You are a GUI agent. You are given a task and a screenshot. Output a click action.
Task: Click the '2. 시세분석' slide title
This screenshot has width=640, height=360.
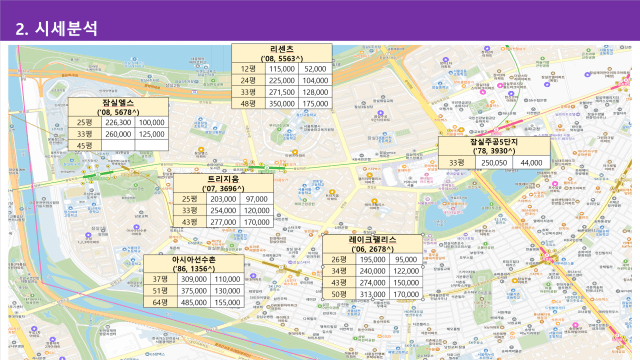coord(56,29)
